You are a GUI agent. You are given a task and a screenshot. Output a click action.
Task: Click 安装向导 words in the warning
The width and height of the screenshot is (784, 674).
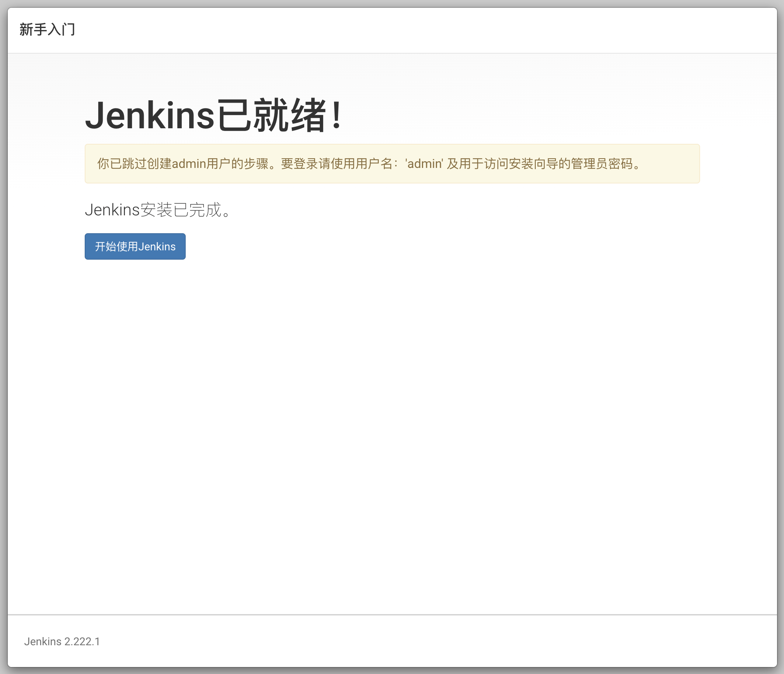tap(533, 164)
